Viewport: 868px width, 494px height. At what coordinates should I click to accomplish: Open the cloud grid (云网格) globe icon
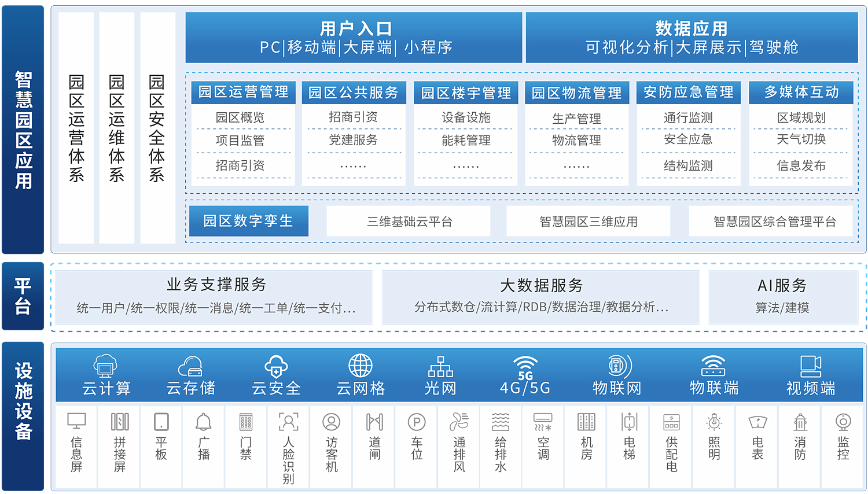point(361,366)
